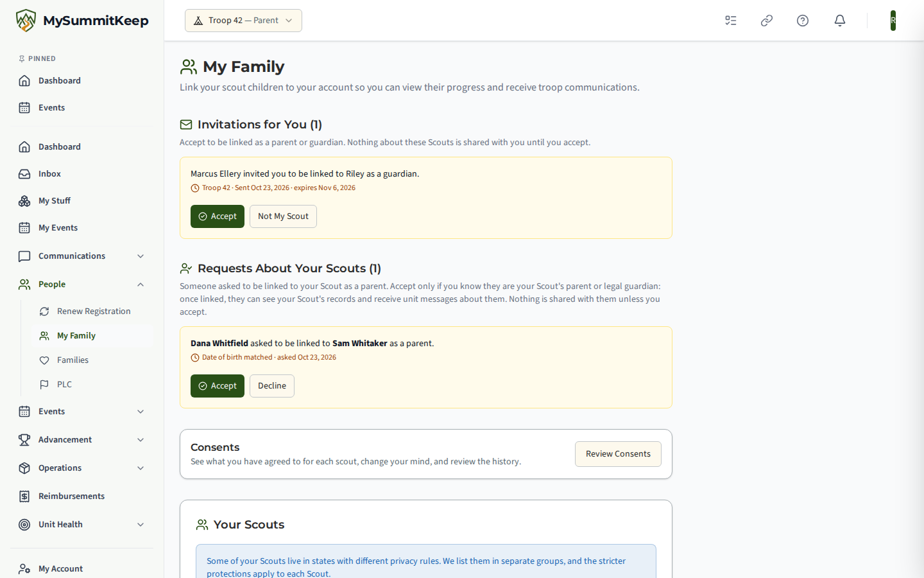Select My Family under People
Image resolution: width=924 pixels, height=578 pixels.
[x=92, y=336]
